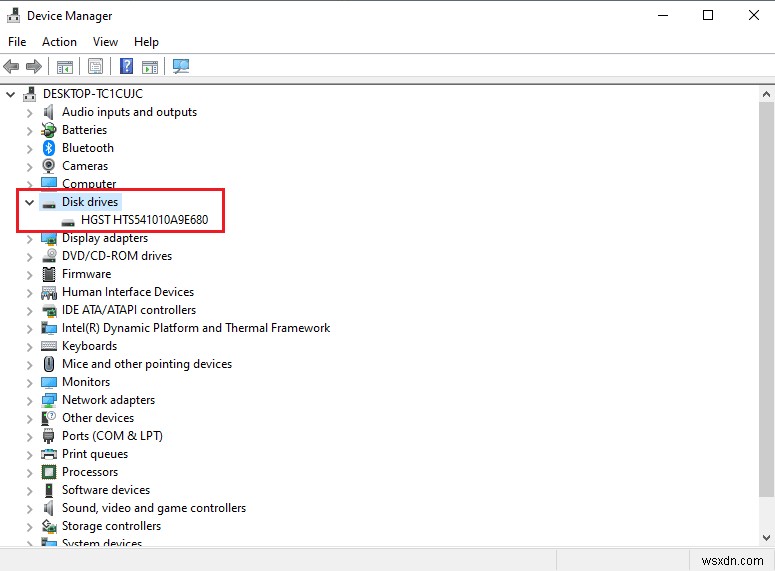The height and width of the screenshot is (571, 775).
Task: Click Show/Hide Action Pane toolbar icon
Action: pyautogui.click(x=150, y=66)
